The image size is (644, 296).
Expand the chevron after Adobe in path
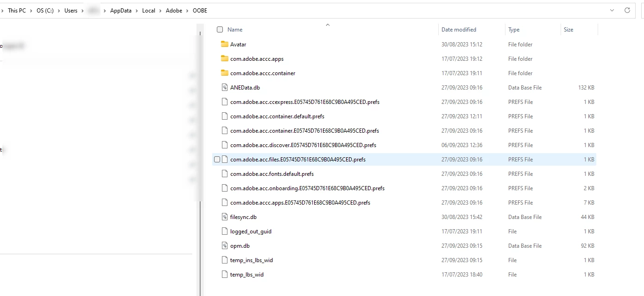(x=188, y=11)
